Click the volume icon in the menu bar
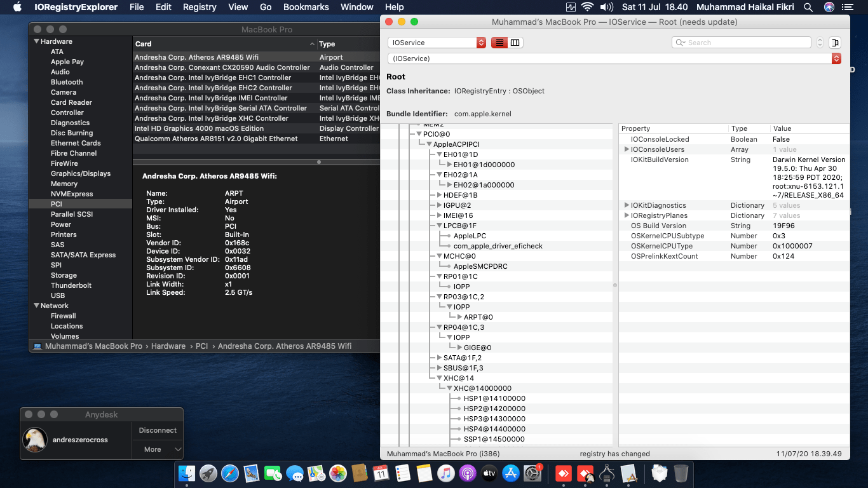This screenshot has height=488, width=868. click(x=607, y=7)
